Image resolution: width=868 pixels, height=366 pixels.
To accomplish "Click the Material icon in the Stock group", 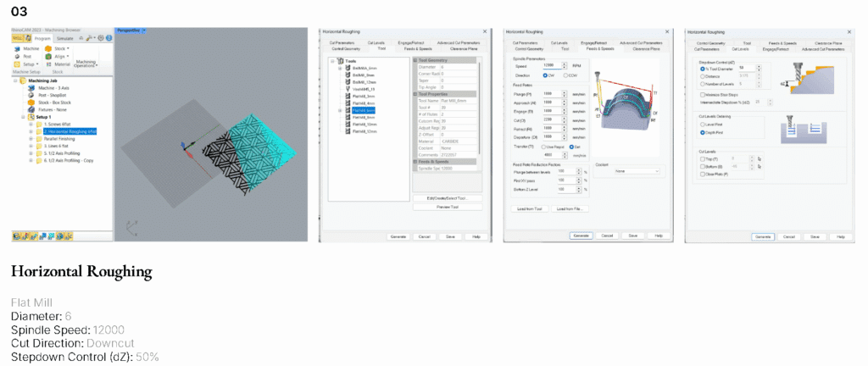I will [x=47, y=64].
